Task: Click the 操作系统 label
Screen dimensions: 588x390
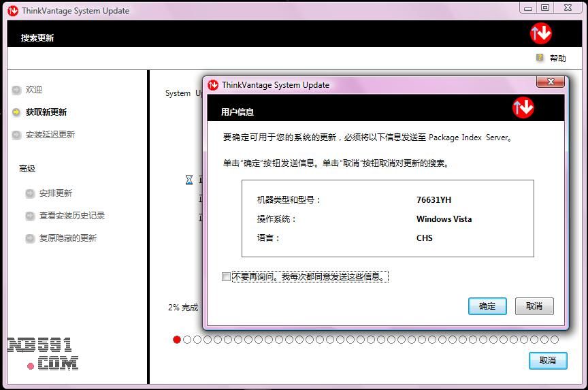Action: pos(276,219)
